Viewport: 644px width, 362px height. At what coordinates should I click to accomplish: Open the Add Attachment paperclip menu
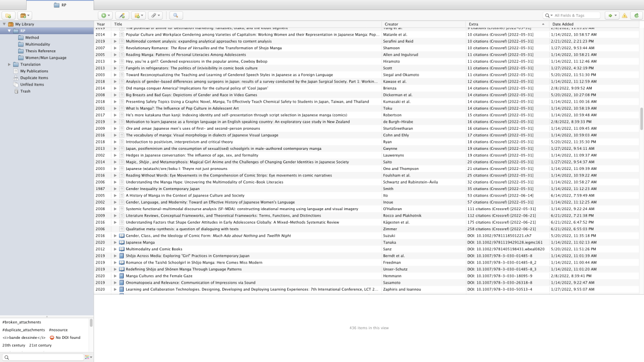155,16
